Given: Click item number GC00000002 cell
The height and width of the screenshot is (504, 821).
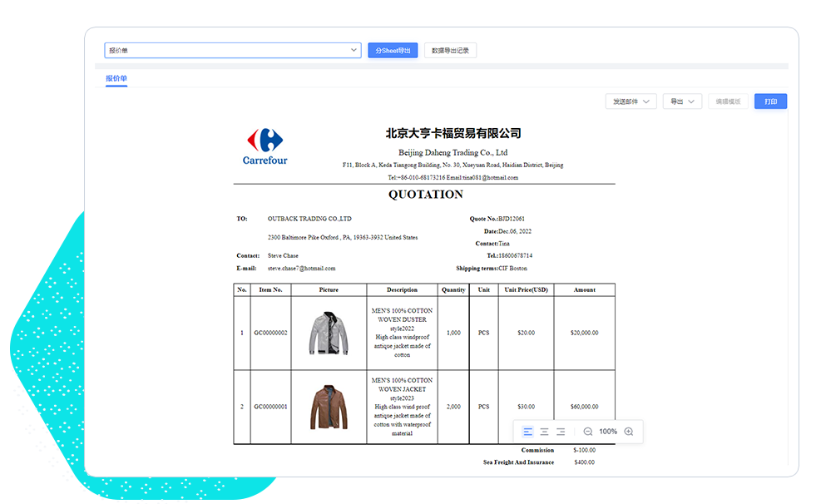Looking at the screenshot, I should coord(270,333).
